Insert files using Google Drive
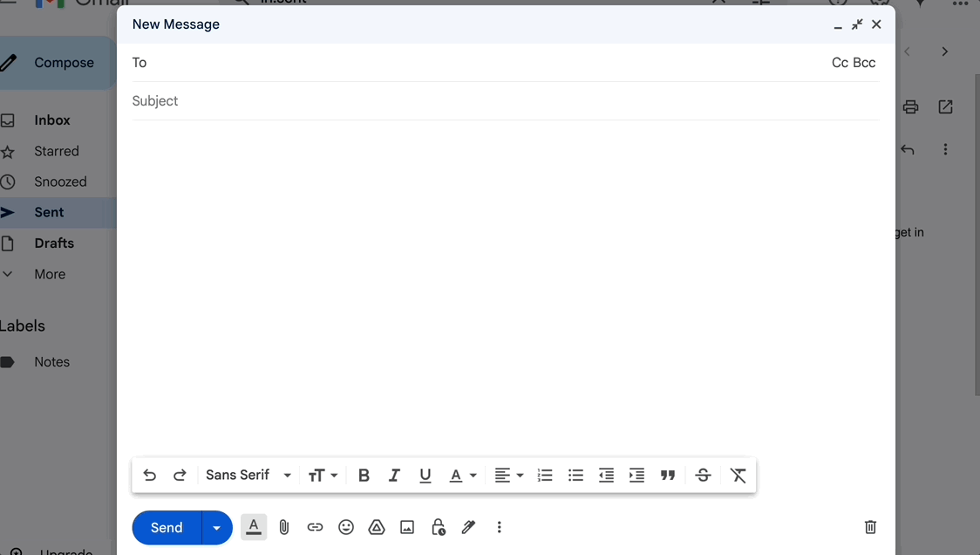This screenshot has height=555, width=980. (x=377, y=527)
